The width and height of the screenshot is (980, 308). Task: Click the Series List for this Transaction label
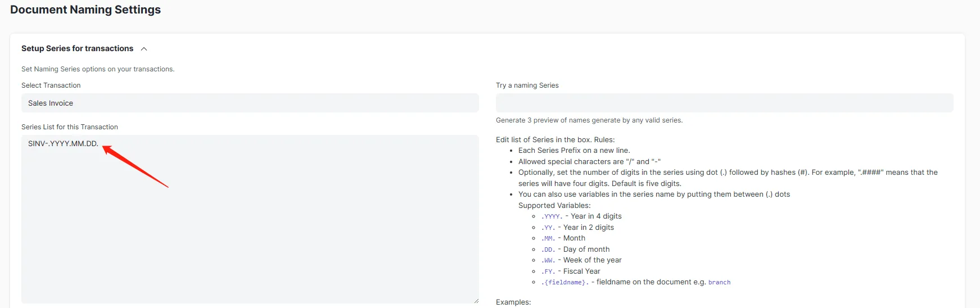(x=70, y=127)
